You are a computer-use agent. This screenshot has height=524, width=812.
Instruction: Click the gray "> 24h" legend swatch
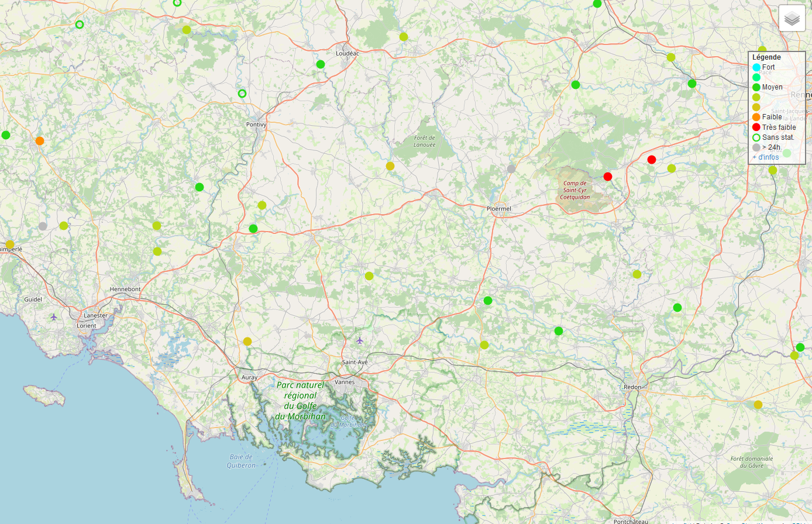point(756,147)
